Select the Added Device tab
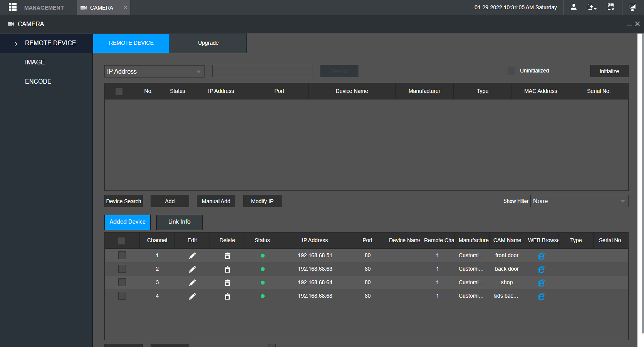Screen dimensions: 644x347 coord(127,222)
